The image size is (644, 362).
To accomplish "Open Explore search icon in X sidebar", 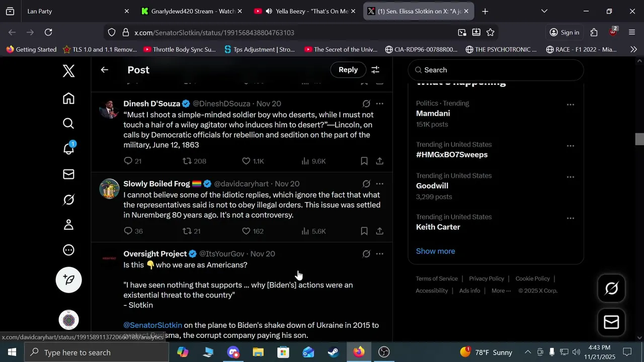I will coord(69,124).
